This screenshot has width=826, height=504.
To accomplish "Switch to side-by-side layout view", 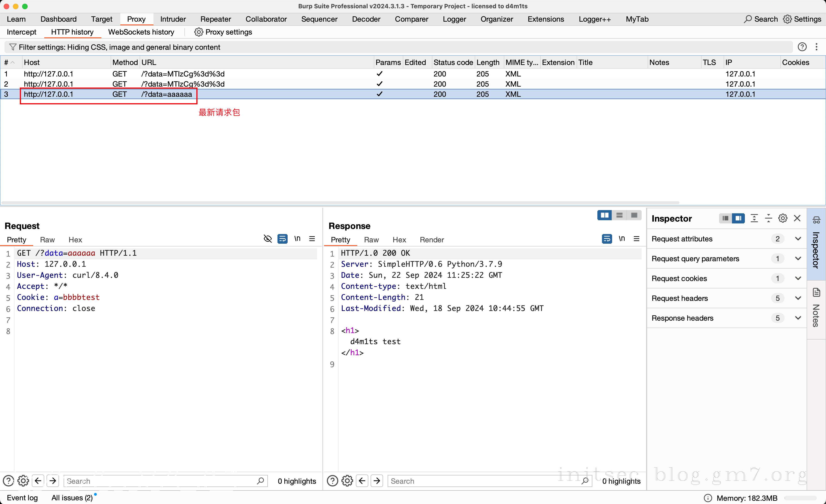I will 605,215.
